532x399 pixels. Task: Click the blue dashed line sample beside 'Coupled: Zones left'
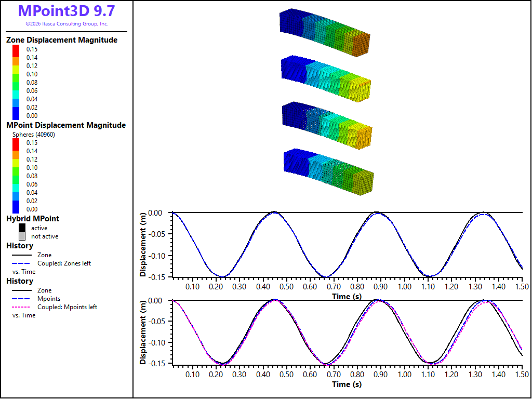point(22,263)
